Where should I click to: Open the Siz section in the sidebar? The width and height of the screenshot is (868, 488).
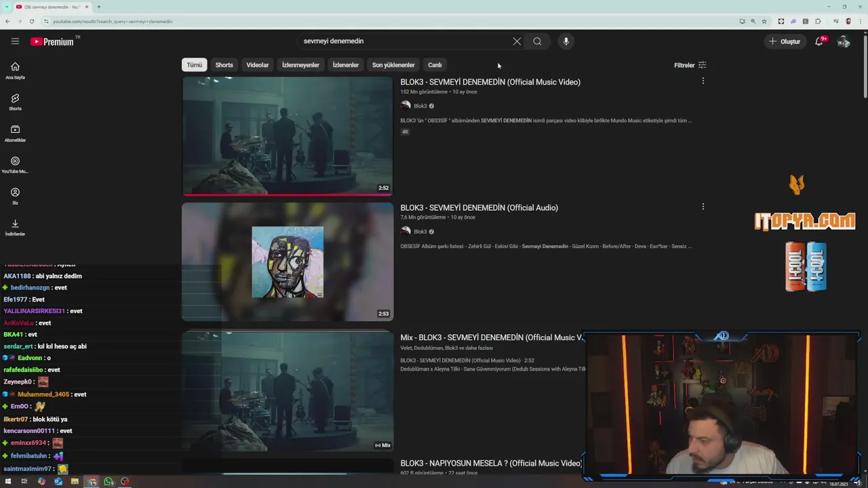click(x=15, y=196)
